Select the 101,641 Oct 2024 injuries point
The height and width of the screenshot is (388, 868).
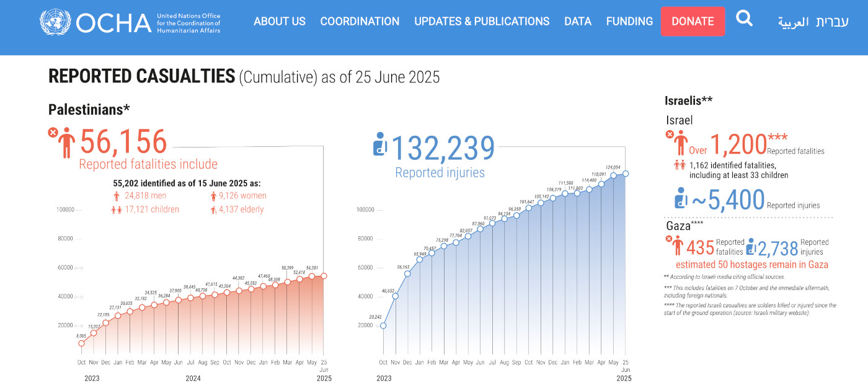(x=529, y=208)
